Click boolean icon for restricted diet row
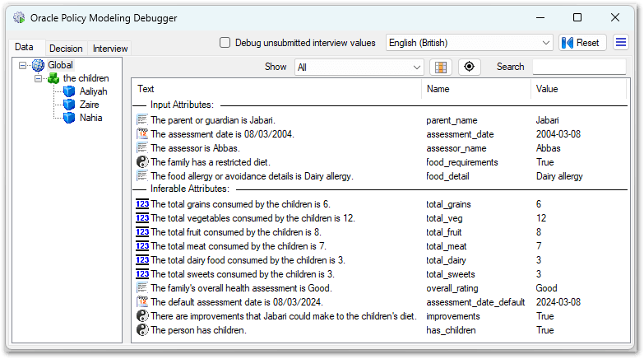 [x=142, y=162]
